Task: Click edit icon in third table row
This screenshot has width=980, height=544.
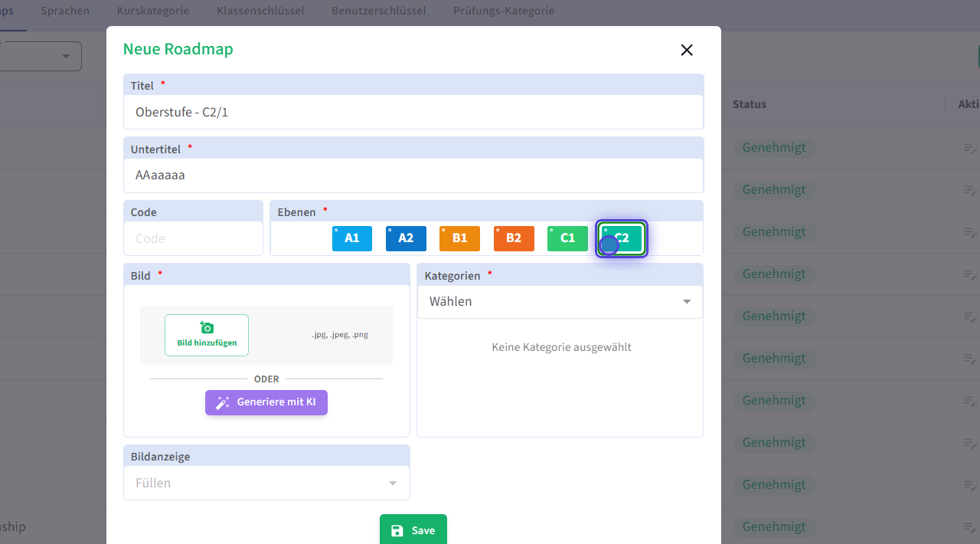Action: 970,232
